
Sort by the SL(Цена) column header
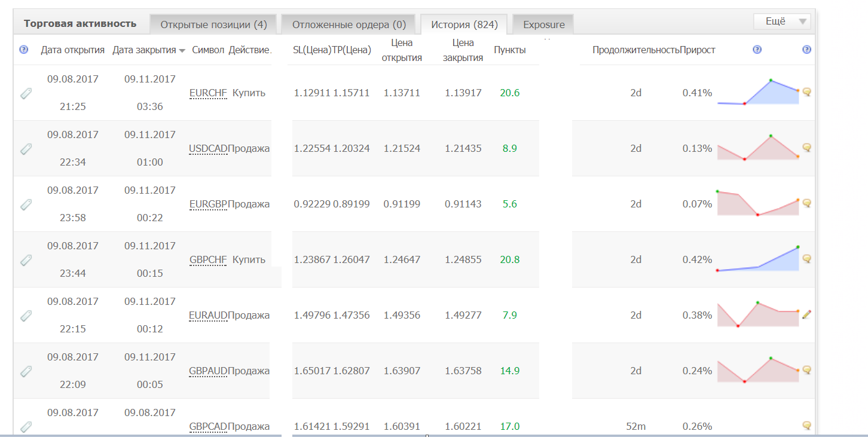coord(312,50)
